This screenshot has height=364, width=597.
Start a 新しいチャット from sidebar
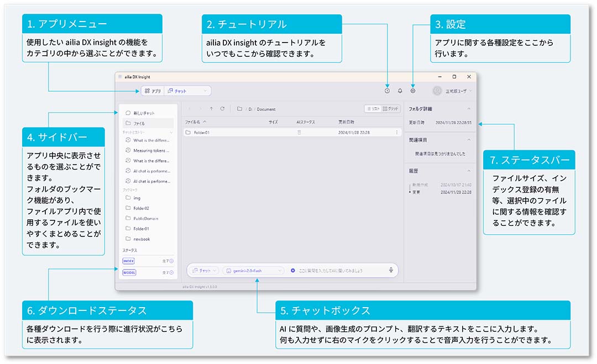coord(148,113)
